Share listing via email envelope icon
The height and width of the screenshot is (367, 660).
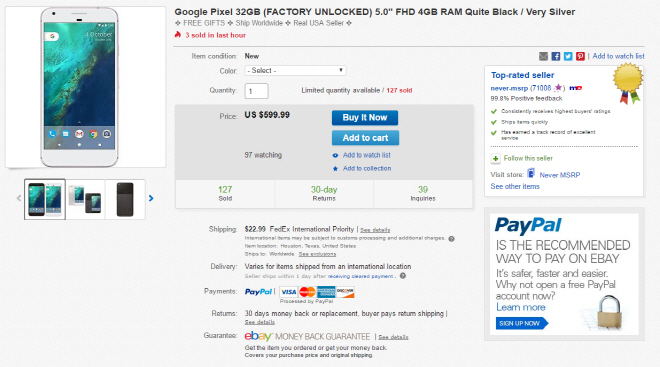543,56
